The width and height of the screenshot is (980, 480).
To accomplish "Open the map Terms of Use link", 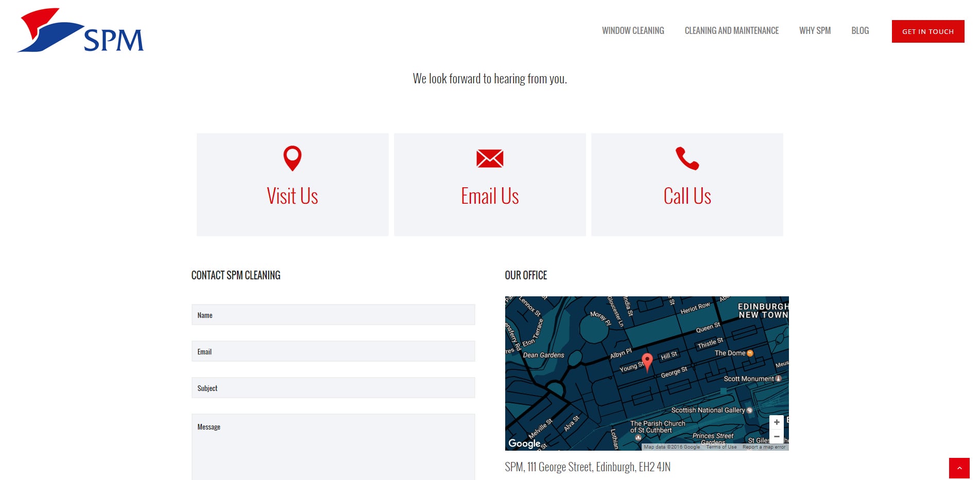I will (721, 447).
